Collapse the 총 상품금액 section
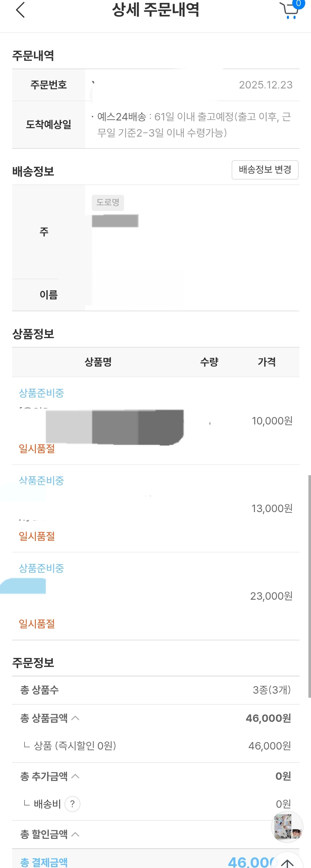 point(76,718)
